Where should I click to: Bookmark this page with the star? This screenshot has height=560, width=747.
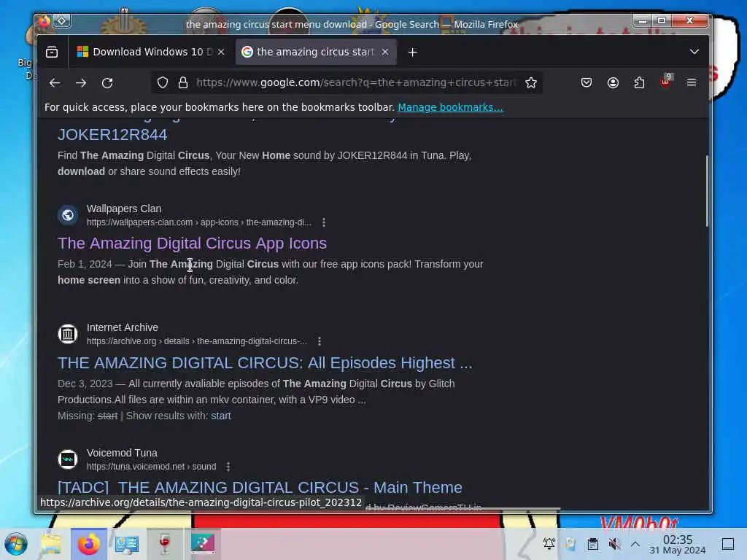pos(531,83)
